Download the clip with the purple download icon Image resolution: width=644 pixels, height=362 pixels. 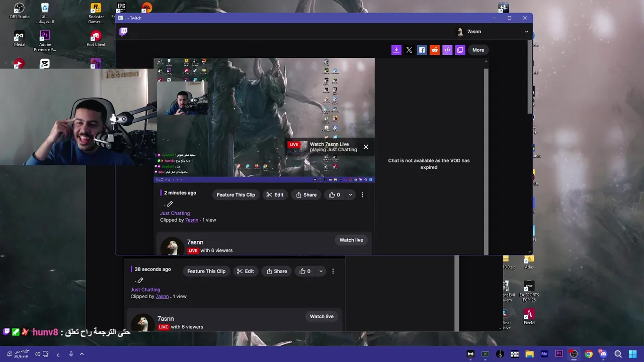[396, 50]
